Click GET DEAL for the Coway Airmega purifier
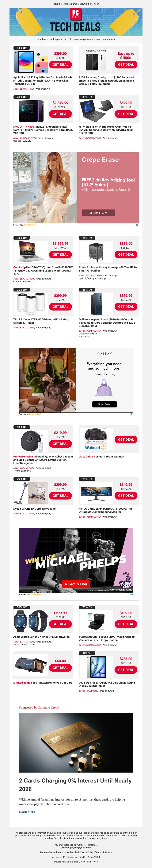Viewport: 152px width, 868px height. pyautogui.click(x=126, y=255)
